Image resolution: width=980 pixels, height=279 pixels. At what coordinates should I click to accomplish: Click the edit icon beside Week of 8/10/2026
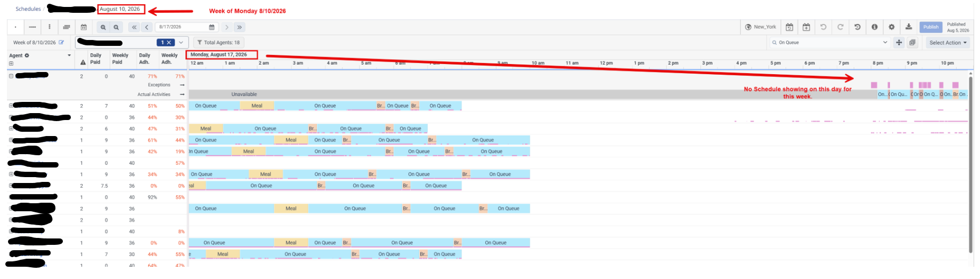pyautogui.click(x=61, y=43)
